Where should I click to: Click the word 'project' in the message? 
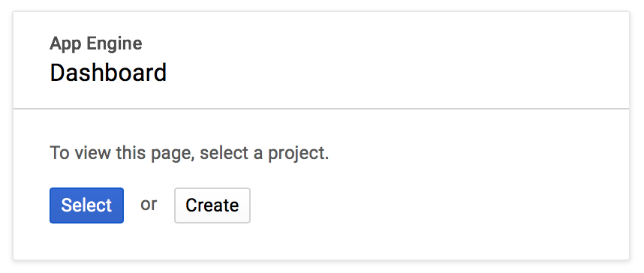point(296,154)
